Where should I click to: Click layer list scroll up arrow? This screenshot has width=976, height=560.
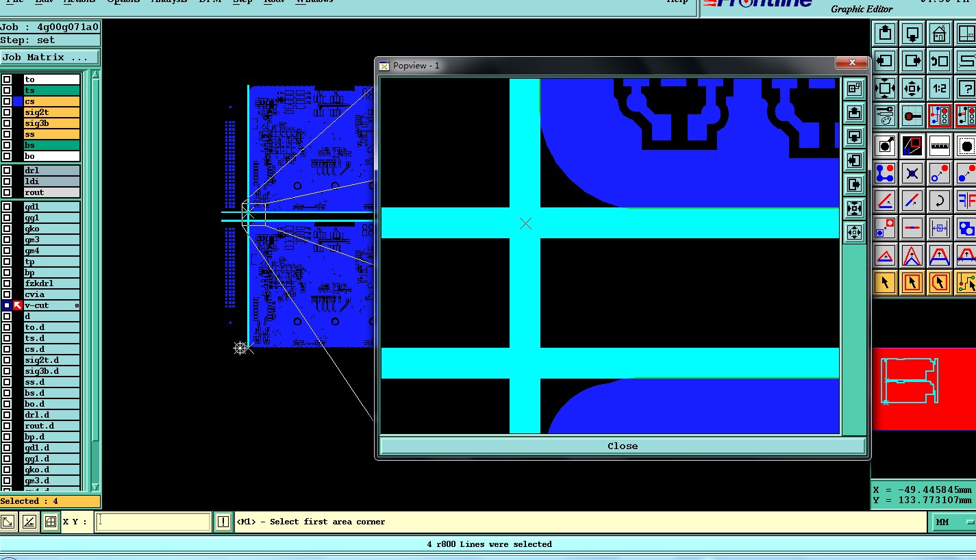(95, 75)
